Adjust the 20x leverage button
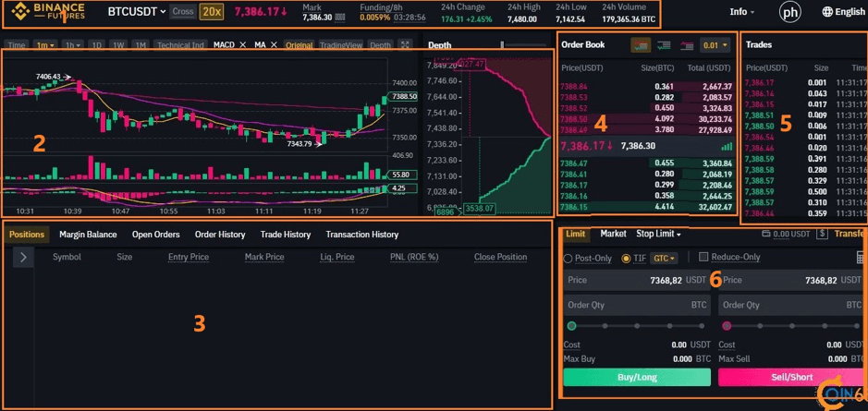This screenshot has height=411, width=868. tap(211, 12)
